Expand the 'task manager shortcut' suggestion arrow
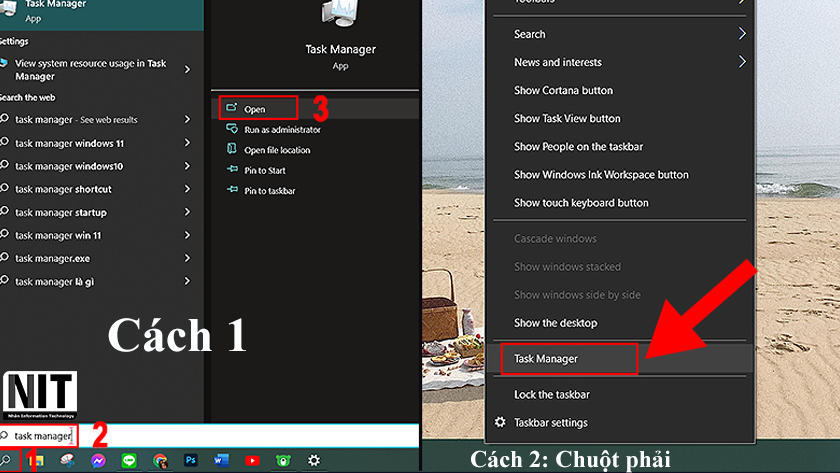The image size is (840, 473). pos(188,189)
